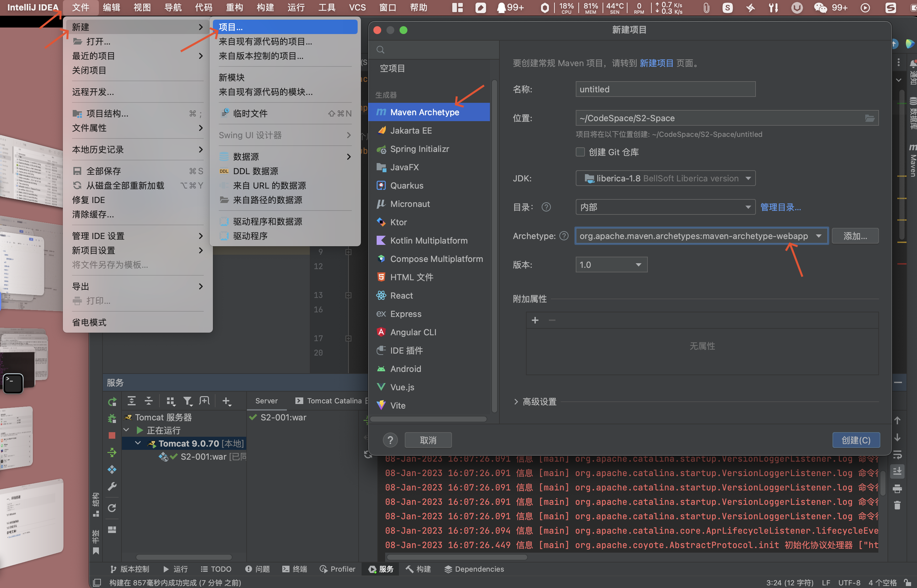
Task: Open 最近的项目 submenu
Action: click(138, 56)
